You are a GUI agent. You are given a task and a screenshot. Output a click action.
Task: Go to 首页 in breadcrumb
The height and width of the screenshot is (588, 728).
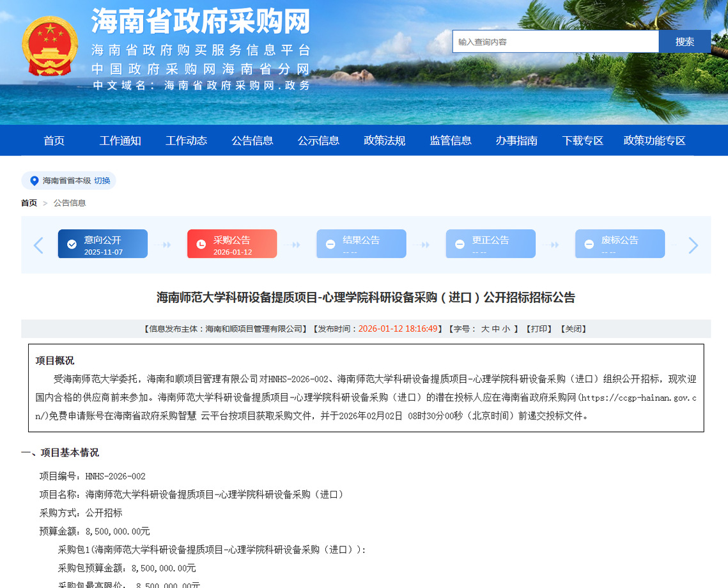[29, 203]
